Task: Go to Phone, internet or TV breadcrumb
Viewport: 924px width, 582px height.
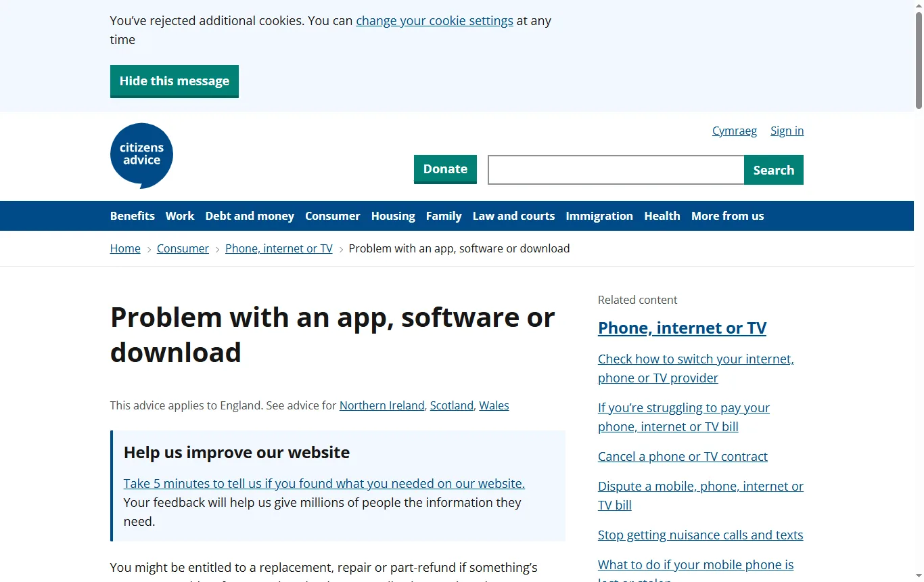Action: (279, 248)
